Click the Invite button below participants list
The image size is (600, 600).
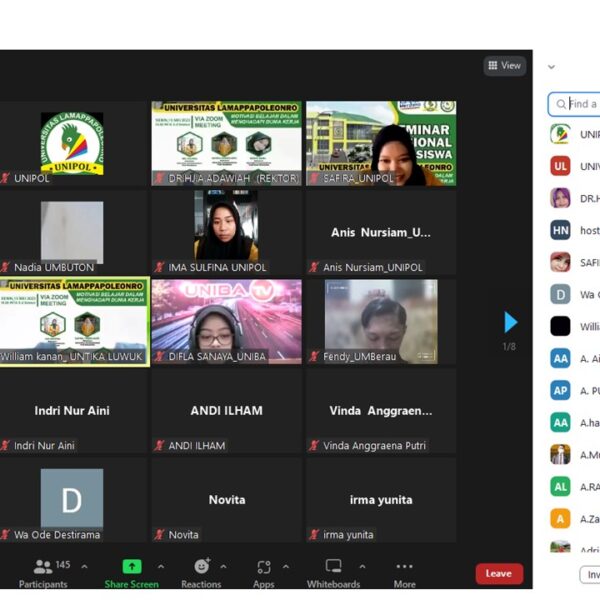pos(590,574)
